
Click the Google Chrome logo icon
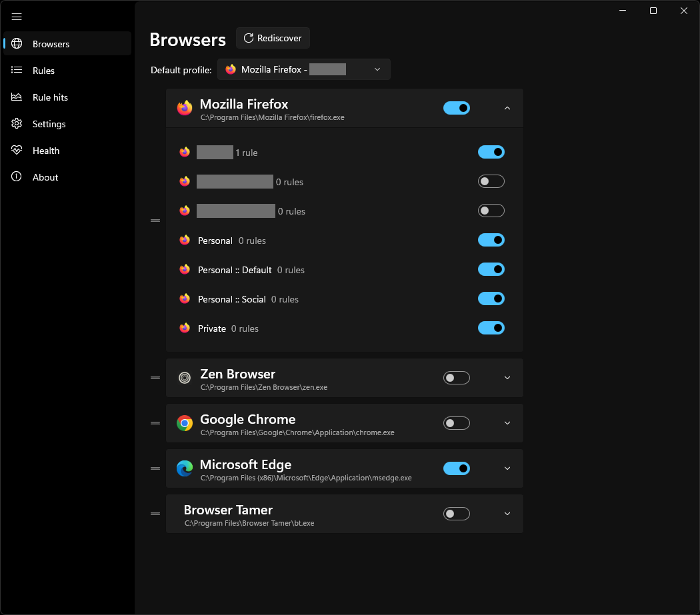pyautogui.click(x=185, y=423)
